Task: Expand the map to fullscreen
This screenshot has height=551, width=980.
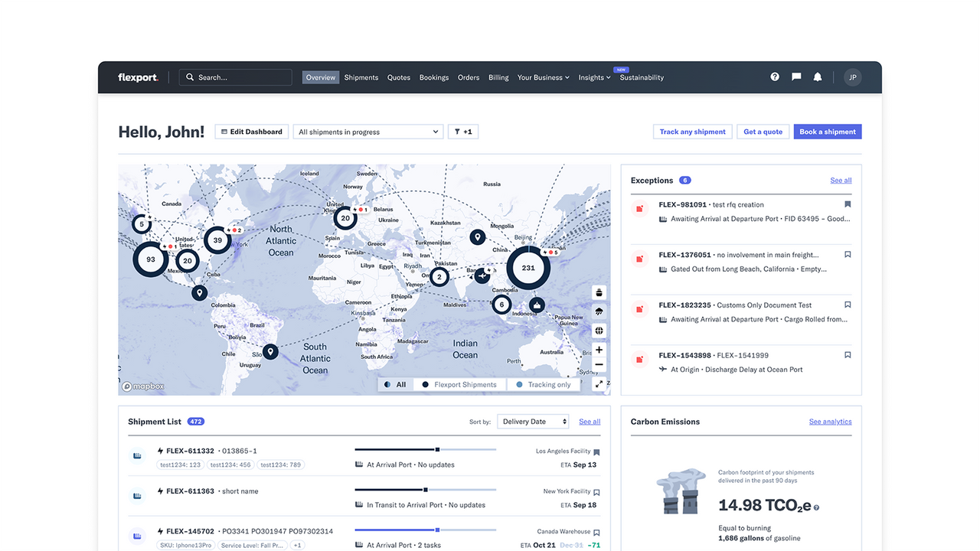Action: 599,384
